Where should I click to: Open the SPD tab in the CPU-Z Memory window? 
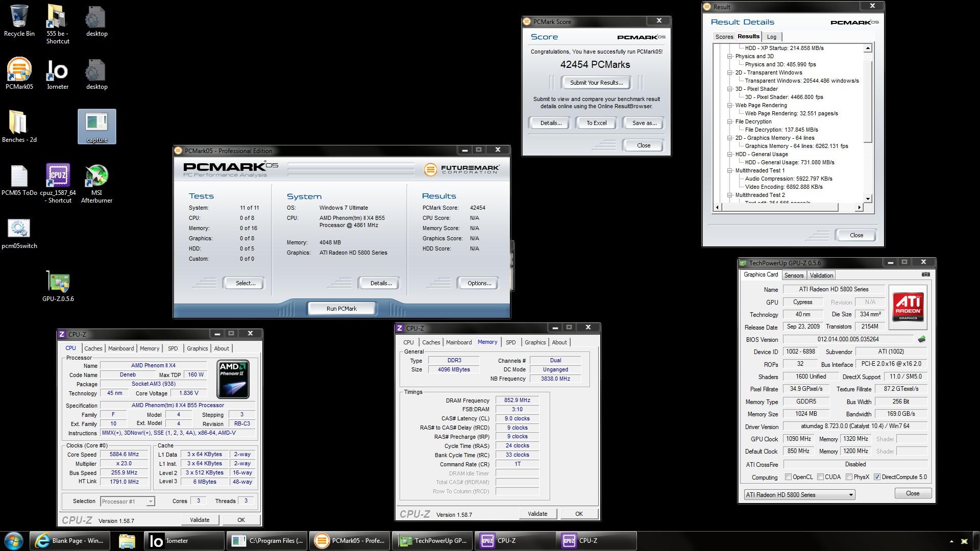pos(510,342)
